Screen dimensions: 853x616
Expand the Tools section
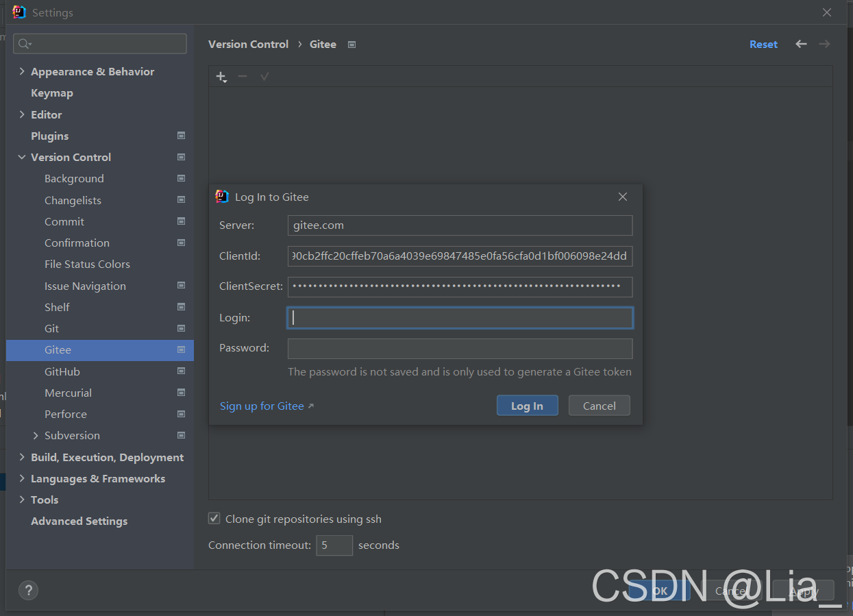click(22, 500)
